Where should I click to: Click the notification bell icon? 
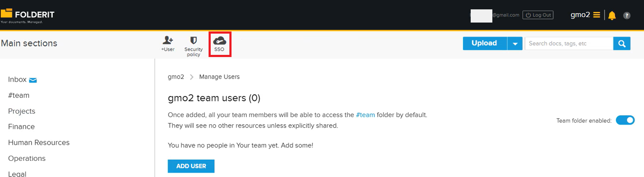612,16
